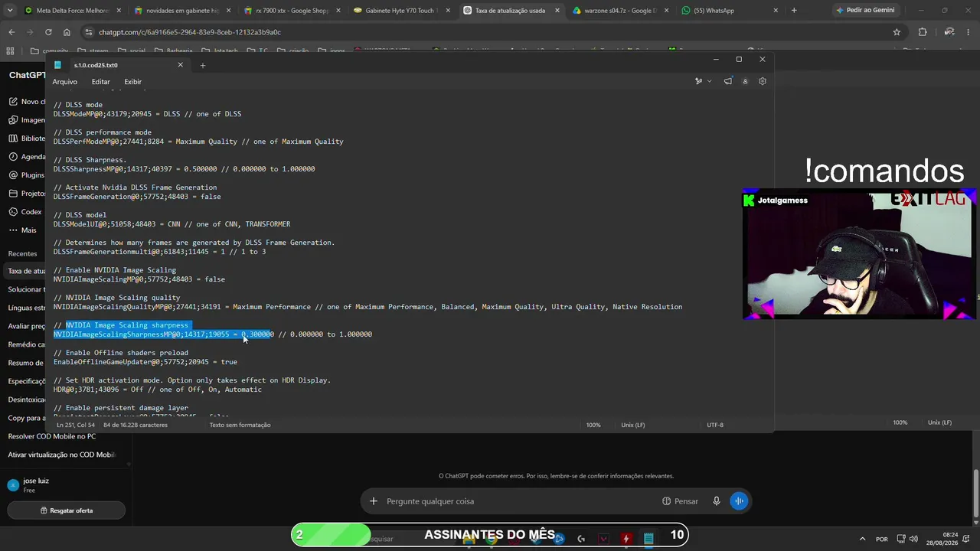Open jose luiz profile menu

click(x=65, y=485)
